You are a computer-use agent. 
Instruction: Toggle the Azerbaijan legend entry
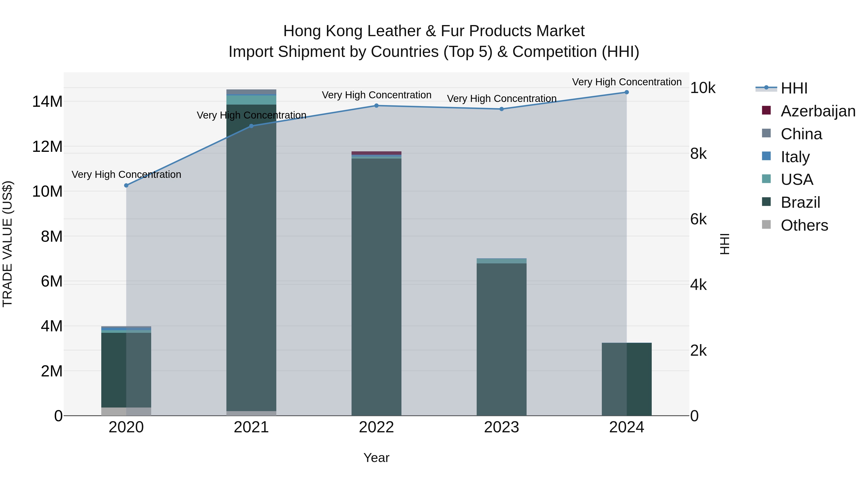click(808, 111)
